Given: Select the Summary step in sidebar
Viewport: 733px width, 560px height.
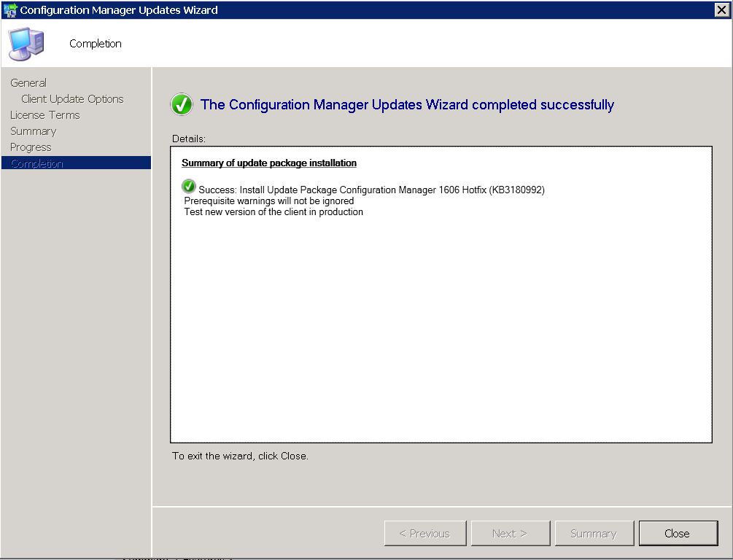Looking at the screenshot, I should click(34, 131).
